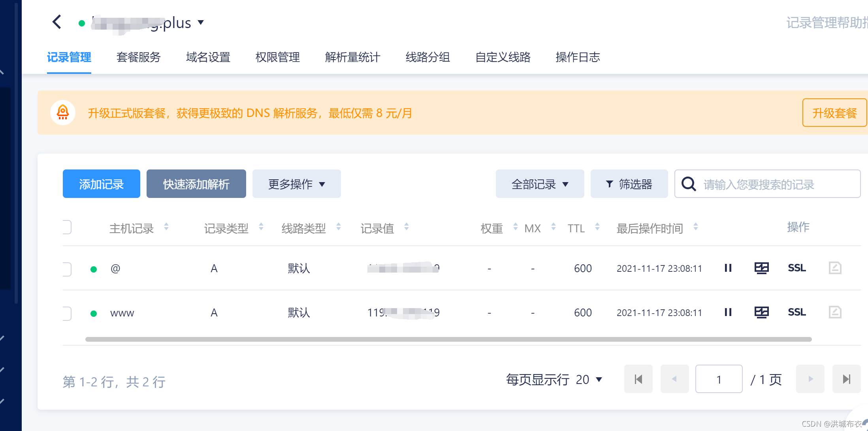Viewport: 868px width, 431px height.
Task: Switch to the 域名设置 tab
Action: click(208, 58)
